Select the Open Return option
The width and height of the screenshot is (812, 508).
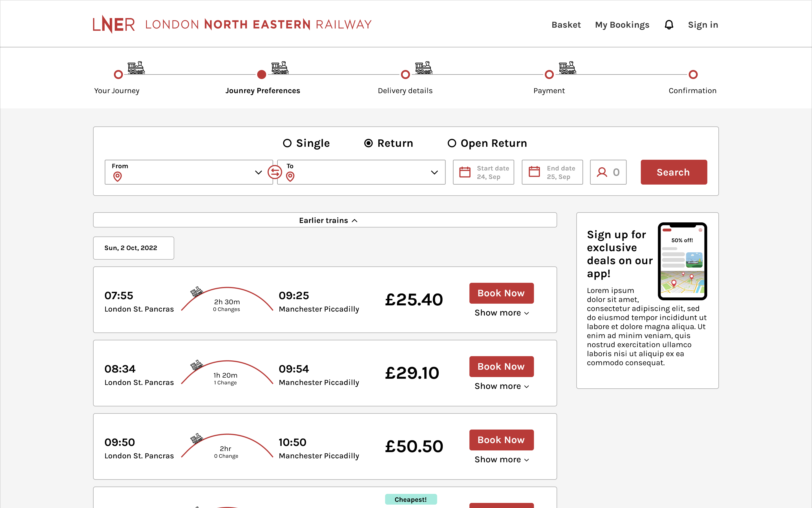pos(487,143)
